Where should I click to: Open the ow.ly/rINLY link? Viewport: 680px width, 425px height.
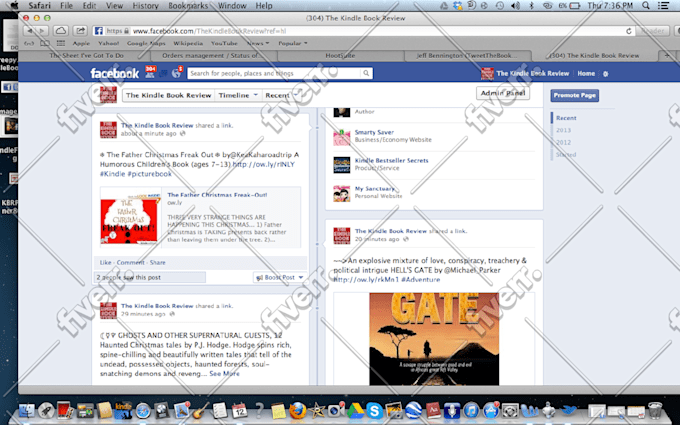(x=263, y=164)
